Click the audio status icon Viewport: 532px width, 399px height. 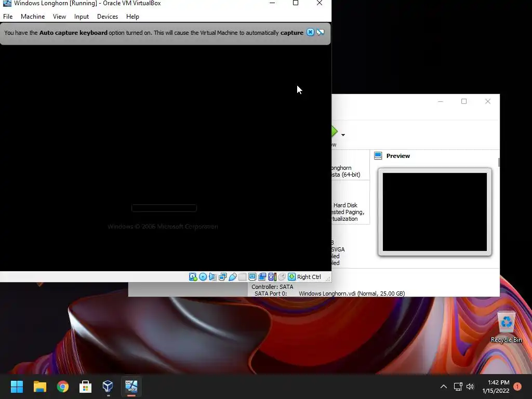212,277
